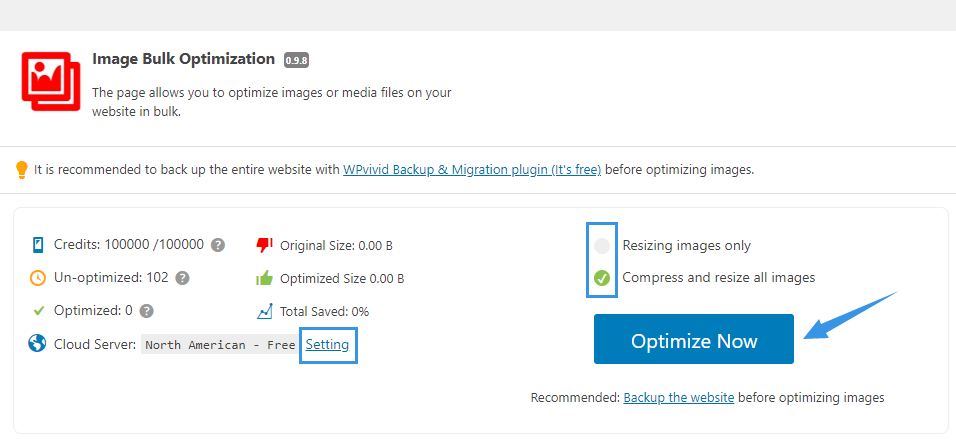Image resolution: width=956 pixels, height=441 pixels.
Task: Click the Total Saved chart icon
Action: tap(264, 311)
